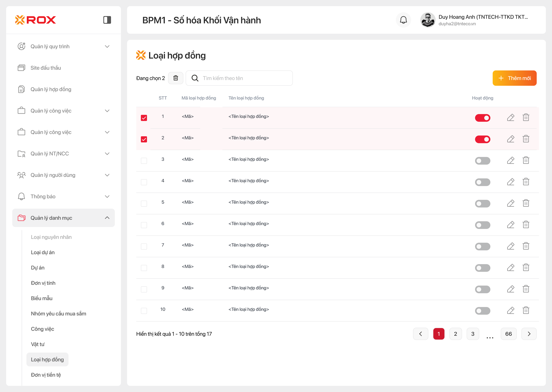
Task: Check the checkbox for row 5
Action: (144, 203)
